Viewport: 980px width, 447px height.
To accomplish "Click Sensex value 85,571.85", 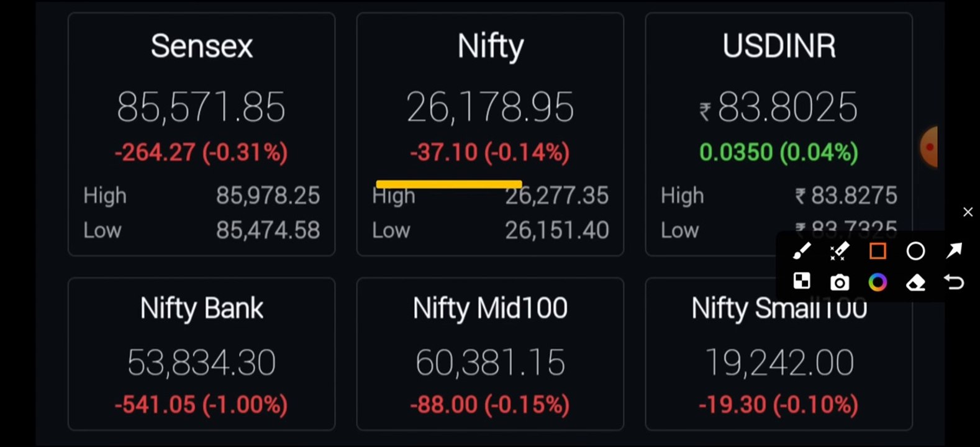I will [201, 107].
